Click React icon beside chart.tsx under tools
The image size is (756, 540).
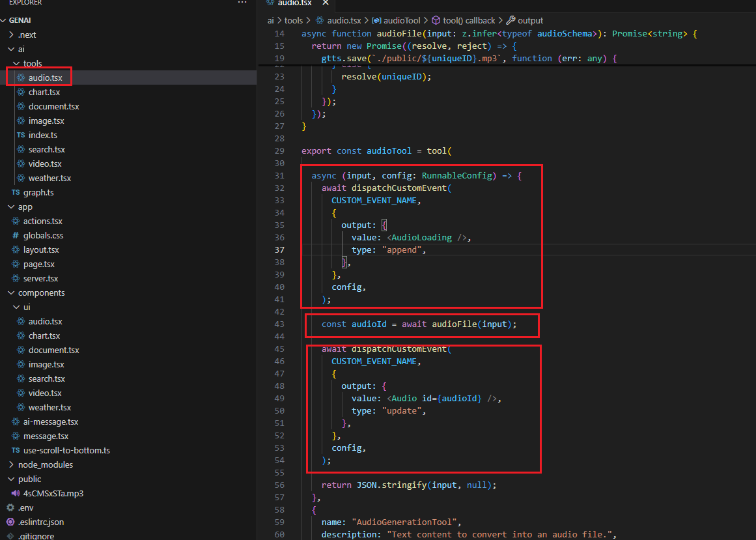tap(21, 92)
